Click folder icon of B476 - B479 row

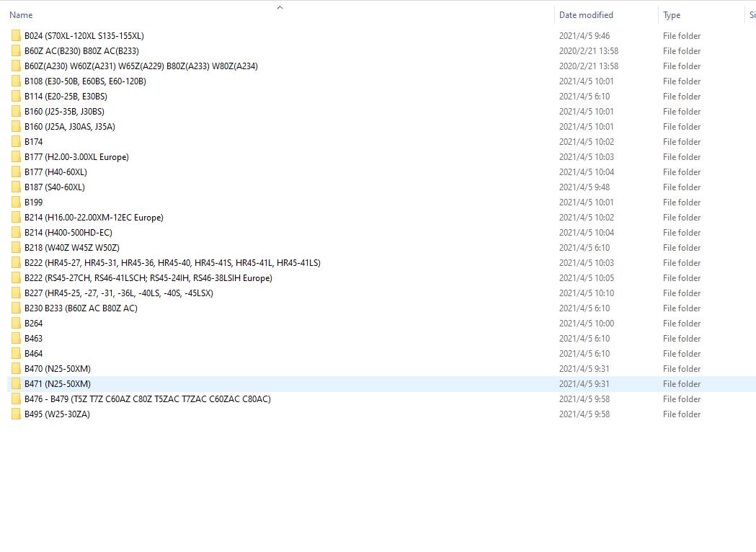[16, 399]
